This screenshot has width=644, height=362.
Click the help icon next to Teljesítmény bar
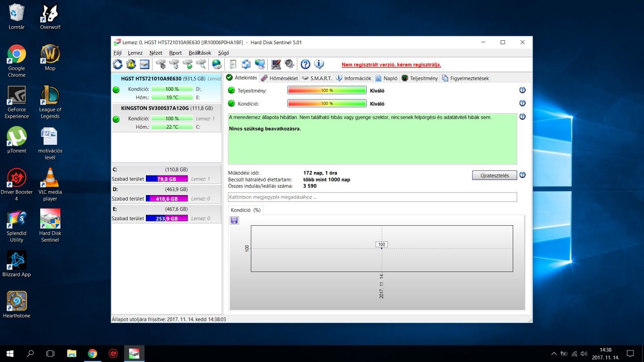click(522, 90)
